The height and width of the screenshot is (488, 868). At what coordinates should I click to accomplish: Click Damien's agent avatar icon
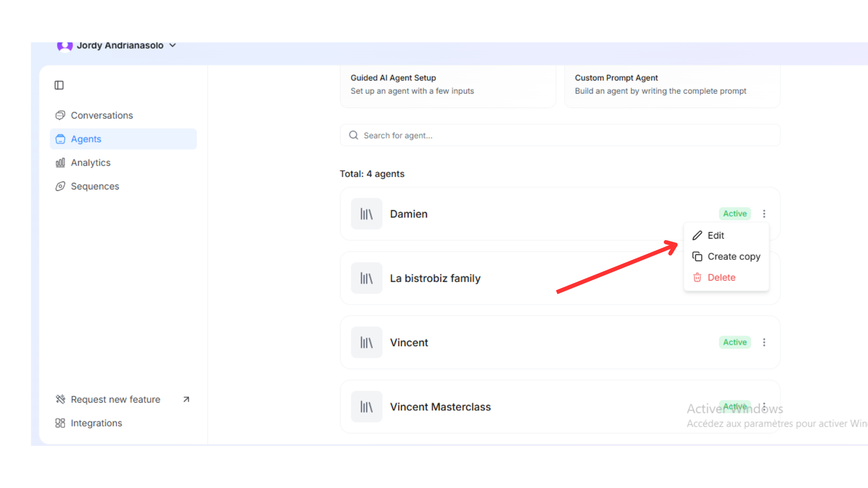coord(367,214)
